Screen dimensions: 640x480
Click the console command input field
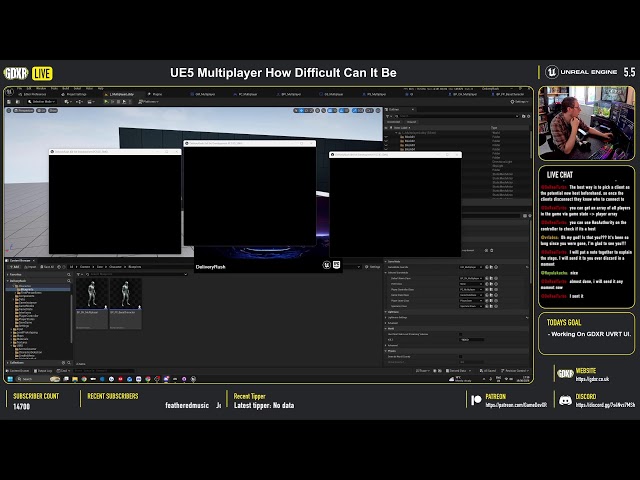[104, 371]
